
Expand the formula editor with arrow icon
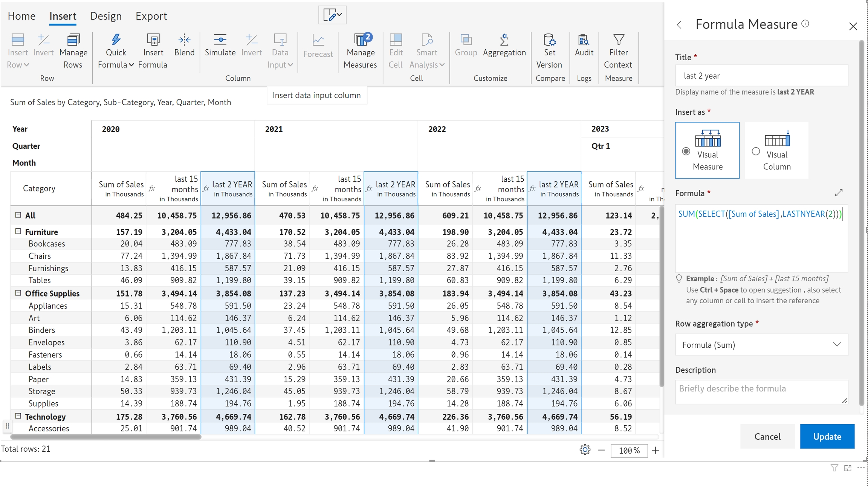tap(839, 193)
